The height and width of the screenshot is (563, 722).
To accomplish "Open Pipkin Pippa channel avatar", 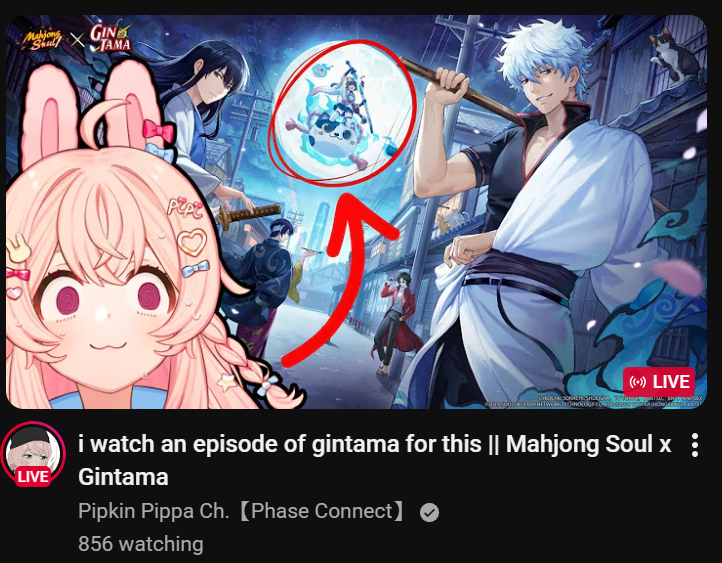I will [x=33, y=454].
